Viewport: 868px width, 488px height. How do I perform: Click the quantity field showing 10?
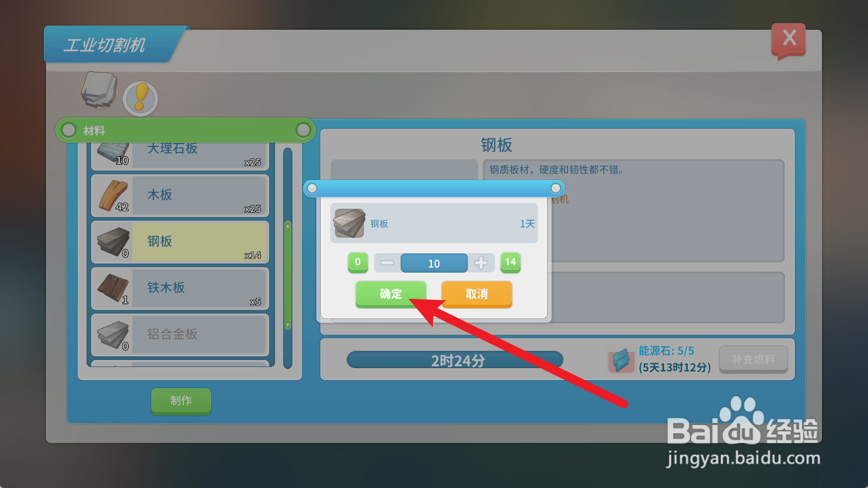(434, 263)
